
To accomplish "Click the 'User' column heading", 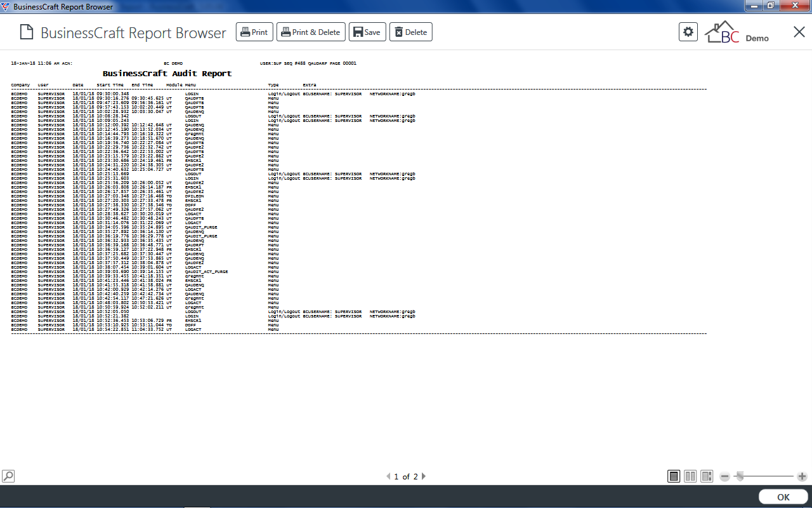I will click(x=43, y=84).
